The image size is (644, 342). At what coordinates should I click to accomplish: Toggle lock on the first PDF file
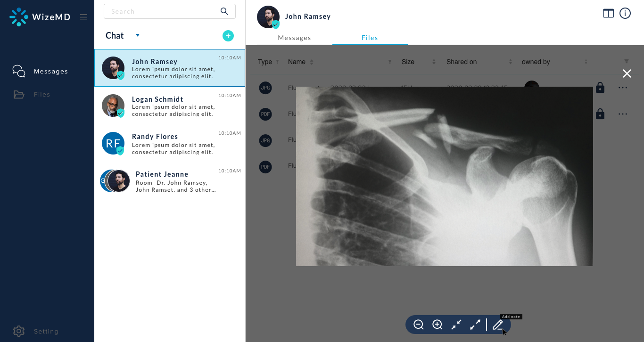point(600,114)
